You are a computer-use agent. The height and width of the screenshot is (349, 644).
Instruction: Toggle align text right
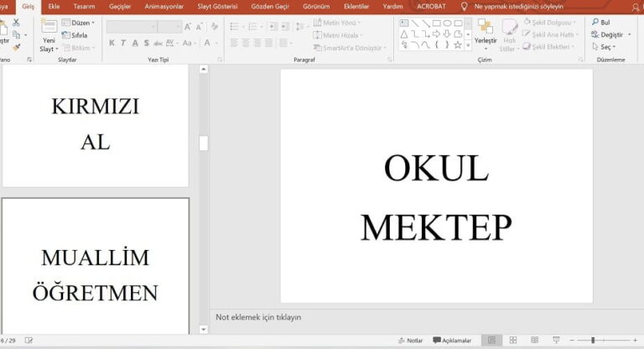pyautogui.click(x=257, y=43)
